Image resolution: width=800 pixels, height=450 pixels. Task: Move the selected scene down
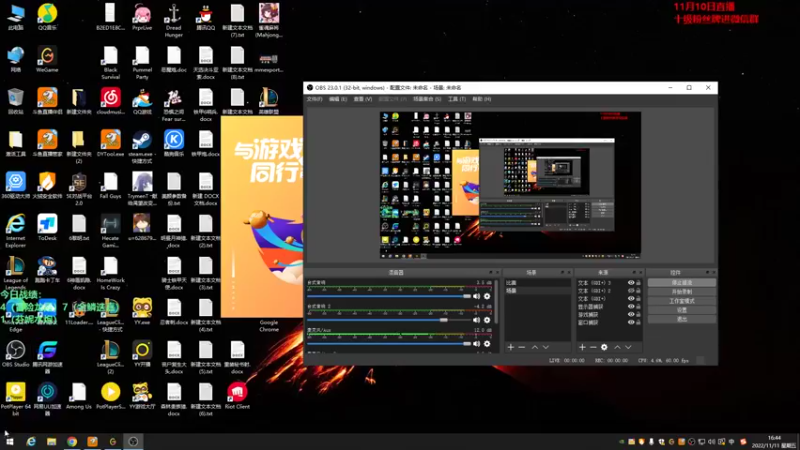click(x=546, y=347)
